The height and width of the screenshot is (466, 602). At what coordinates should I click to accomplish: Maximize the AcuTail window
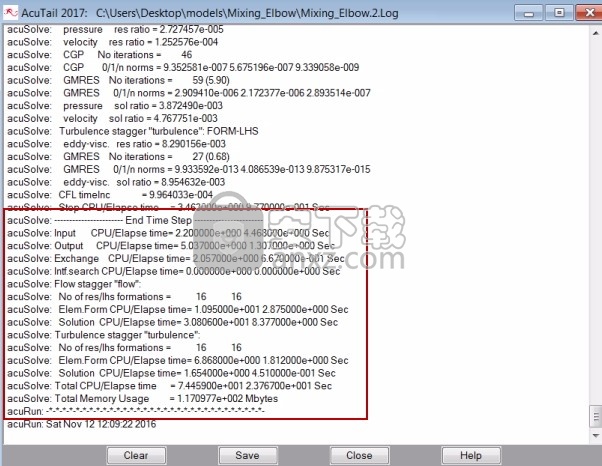coord(559,13)
